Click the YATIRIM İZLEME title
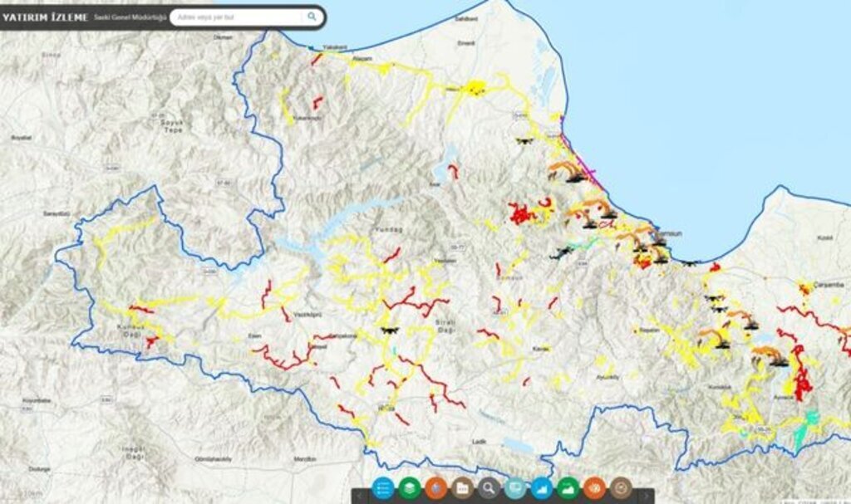The image size is (851, 504). [x=45, y=17]
